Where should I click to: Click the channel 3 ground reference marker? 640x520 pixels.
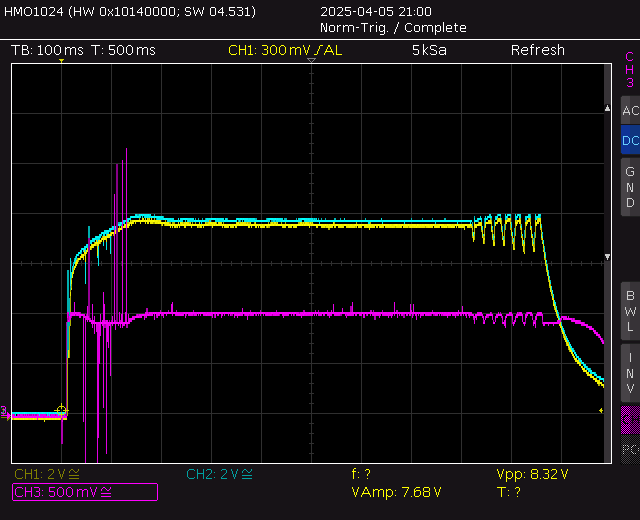click(5, 411)
